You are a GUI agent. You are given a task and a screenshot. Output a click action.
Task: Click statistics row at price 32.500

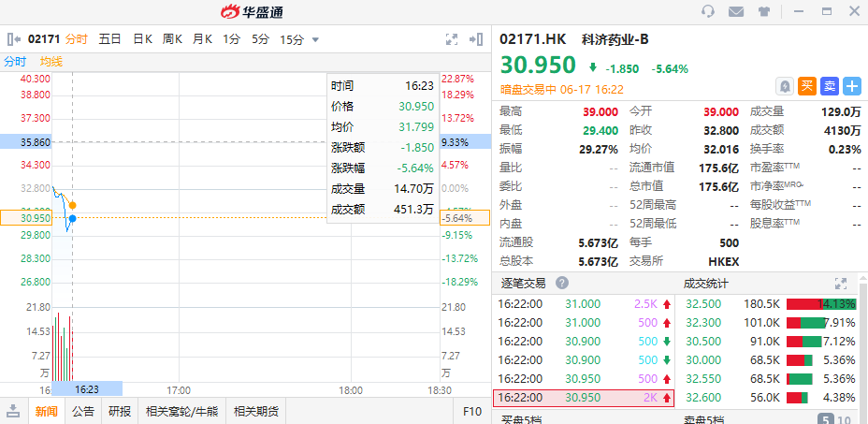point(771,304)
